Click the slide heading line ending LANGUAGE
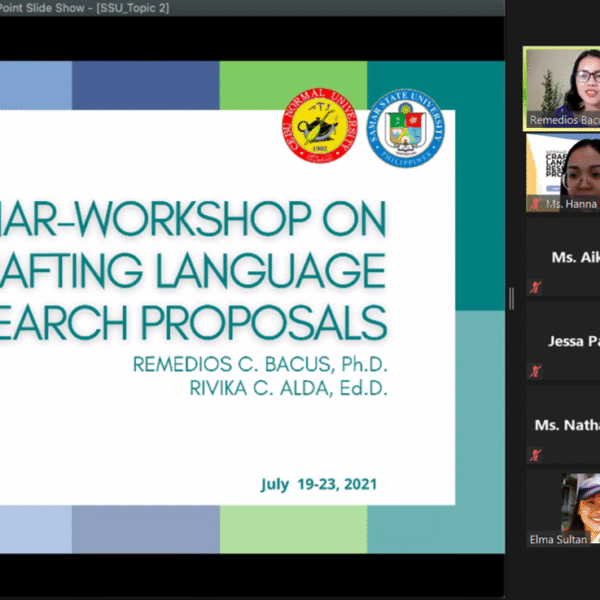The image size is (600, 600). 193,270
